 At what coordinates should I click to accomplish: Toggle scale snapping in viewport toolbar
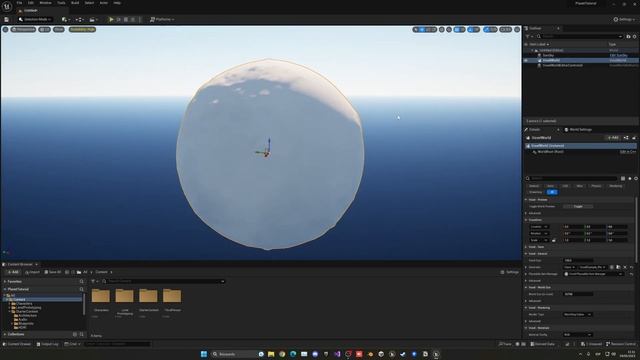coord(487,29)
